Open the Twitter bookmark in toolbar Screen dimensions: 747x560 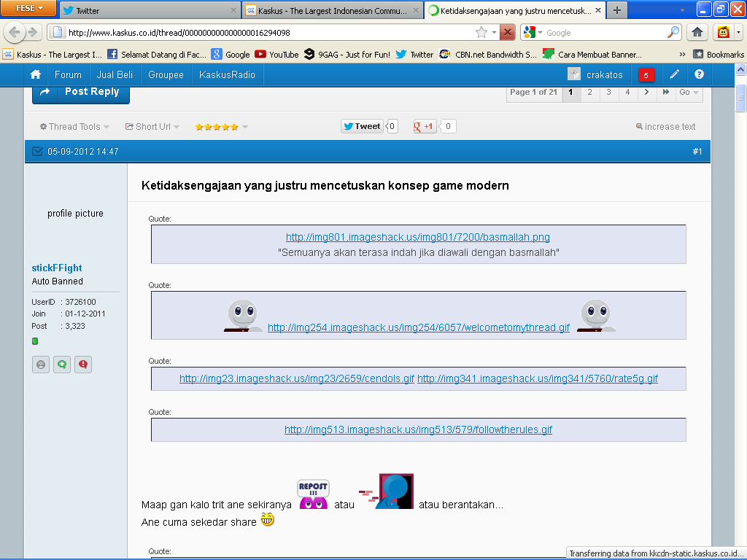coord(414,54)
